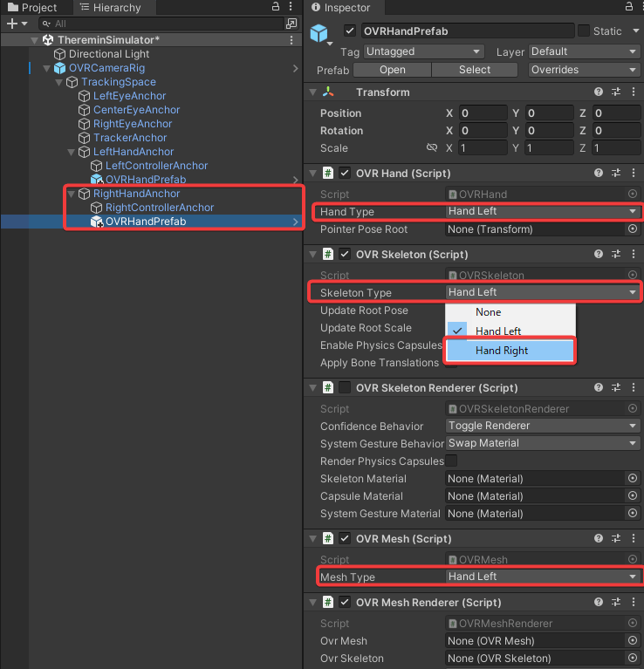Select RightControllerAnchor in hierarchy

(x=160, y=208)
